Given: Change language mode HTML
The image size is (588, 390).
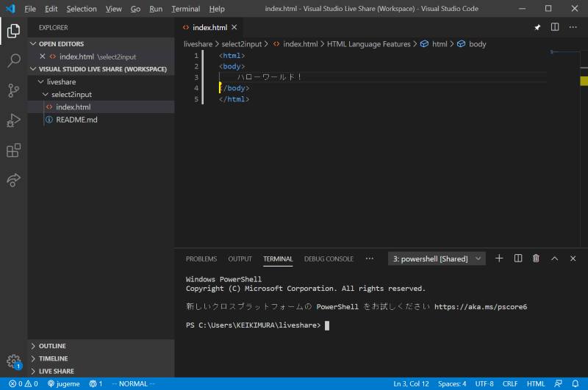Looking at the screenshot, I should (536, 383).
